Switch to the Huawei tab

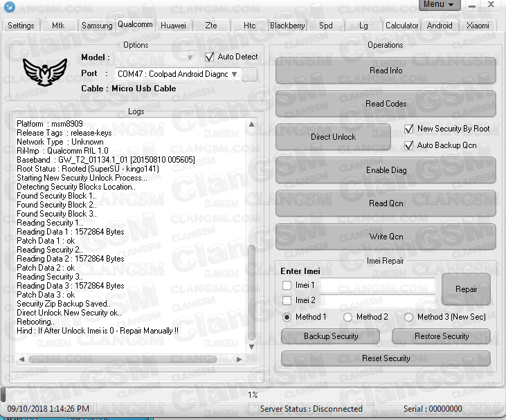click(x=173, y=26)
